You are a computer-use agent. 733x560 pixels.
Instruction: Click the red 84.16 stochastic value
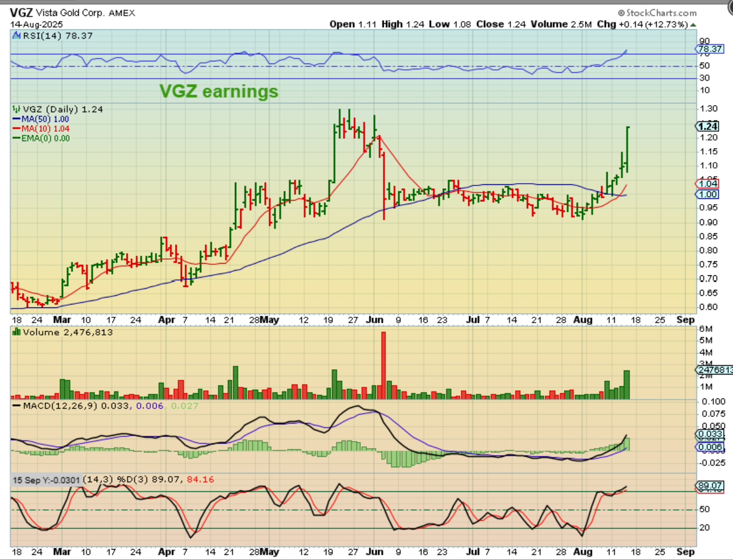coord(200,480)
